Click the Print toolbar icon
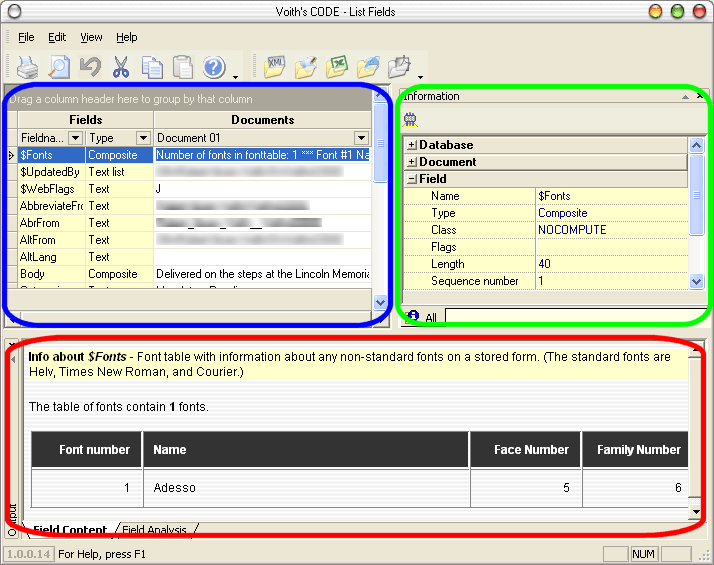The width and height of the screenshot is (714, 565). 27,67
